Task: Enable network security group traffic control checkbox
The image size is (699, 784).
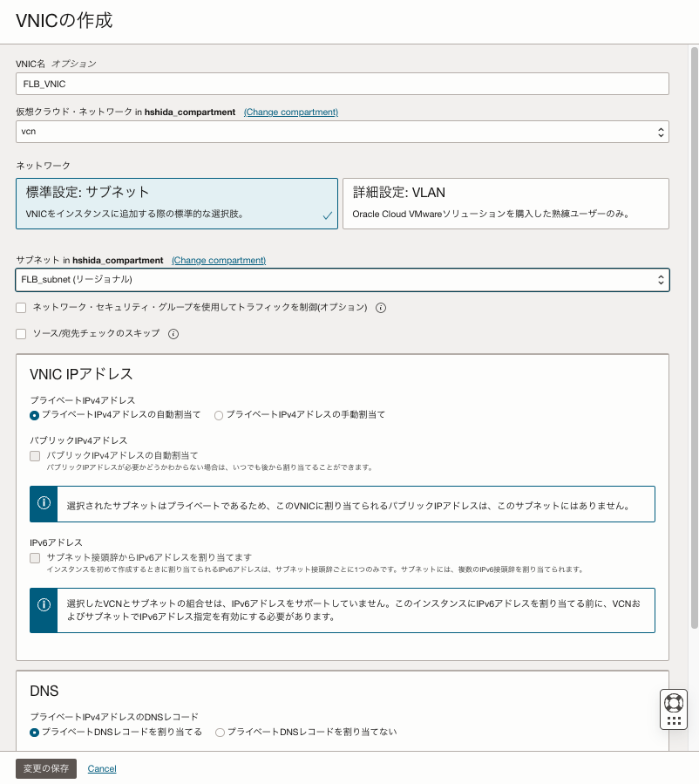Action: point(21,308)
